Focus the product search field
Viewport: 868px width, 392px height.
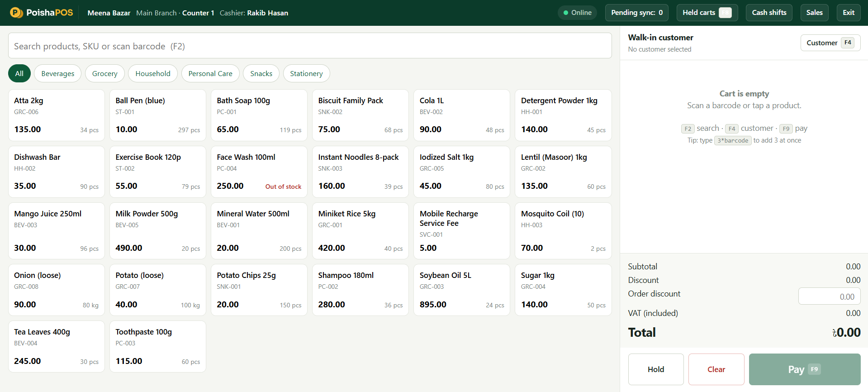click(310, 46)
